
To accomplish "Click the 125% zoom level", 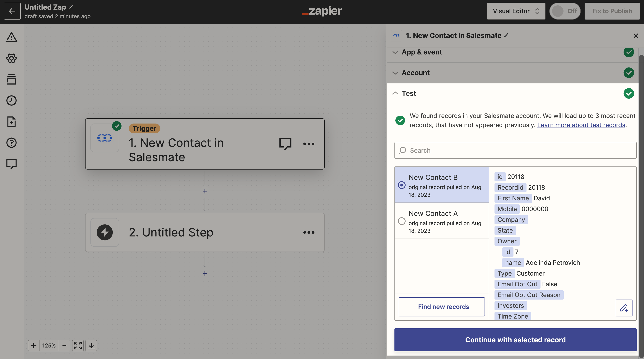I will (49, 346).
